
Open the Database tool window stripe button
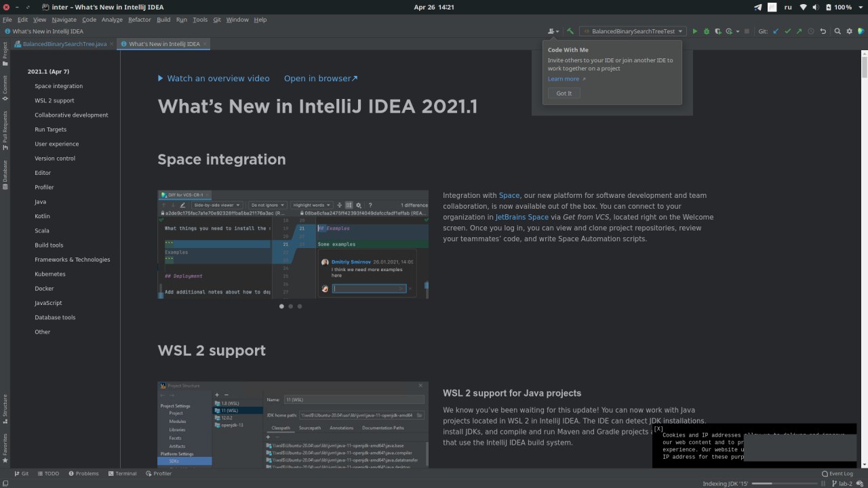5,176
